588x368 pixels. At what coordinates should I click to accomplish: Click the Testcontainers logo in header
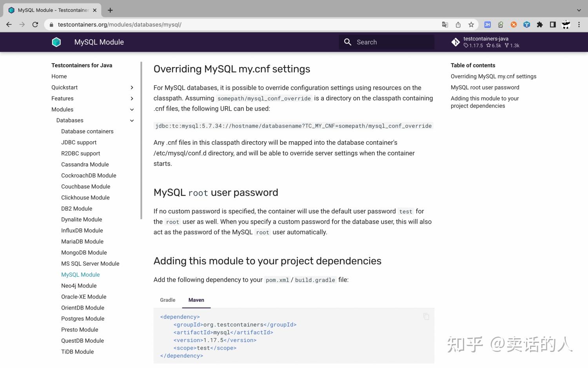(x=56, y=42)
